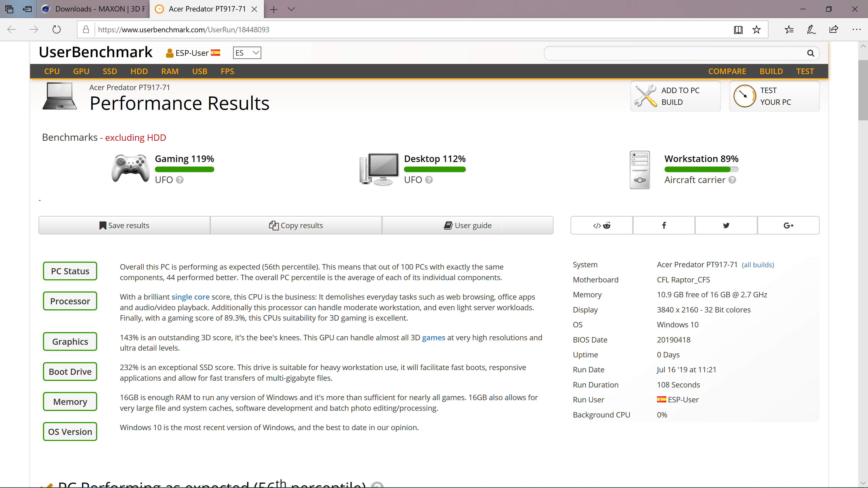Click the Twitter share icon

[x=726, y=225]
